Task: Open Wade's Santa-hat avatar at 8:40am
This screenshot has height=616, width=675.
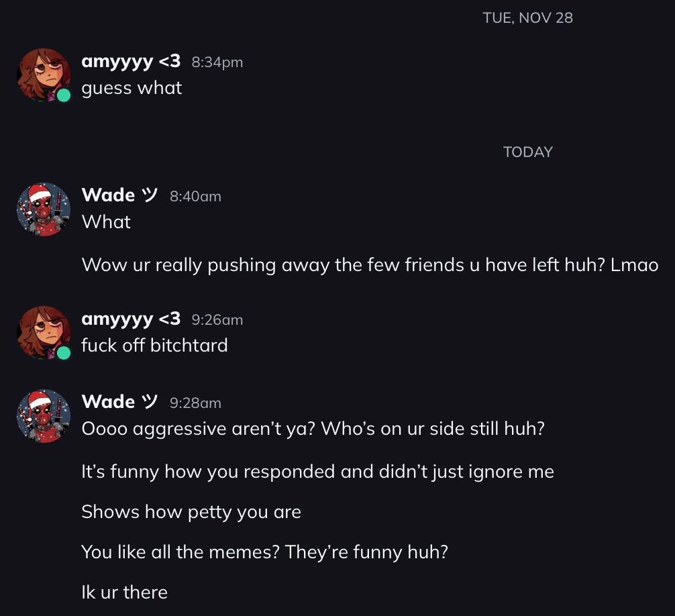Action: (43, 209)
